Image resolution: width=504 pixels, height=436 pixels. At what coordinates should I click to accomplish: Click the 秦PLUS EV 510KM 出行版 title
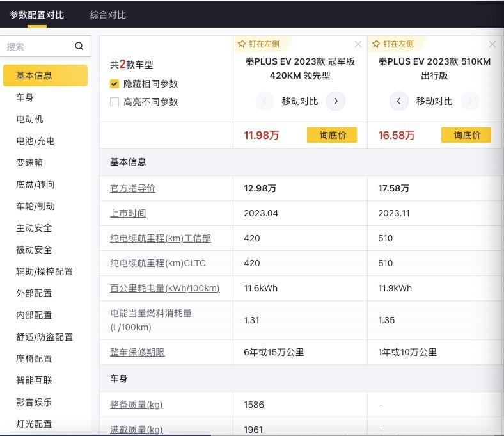pos(434,69)
